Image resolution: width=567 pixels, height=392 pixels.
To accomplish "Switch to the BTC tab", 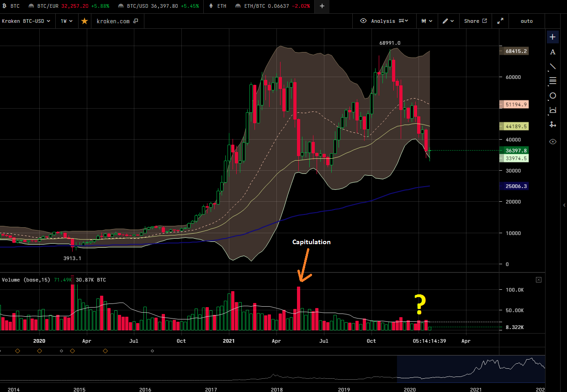I will pos(11,6).
